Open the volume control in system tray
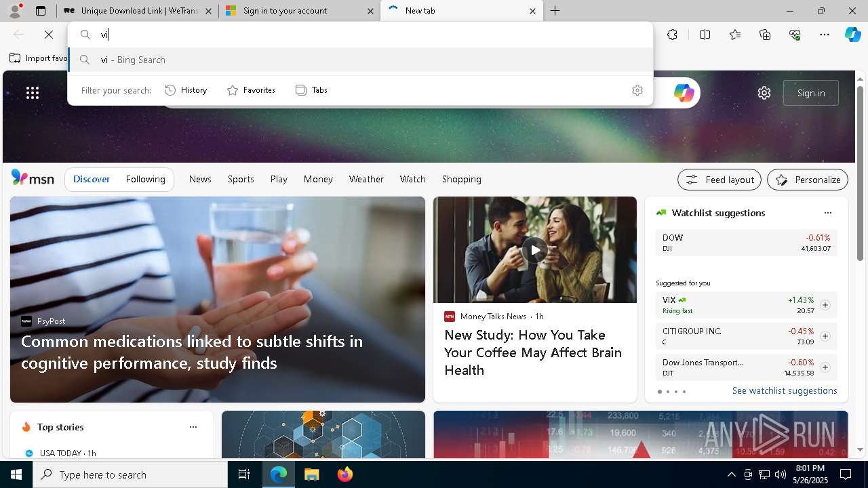Viewport: 868px width, 488px height. point(780,474)
